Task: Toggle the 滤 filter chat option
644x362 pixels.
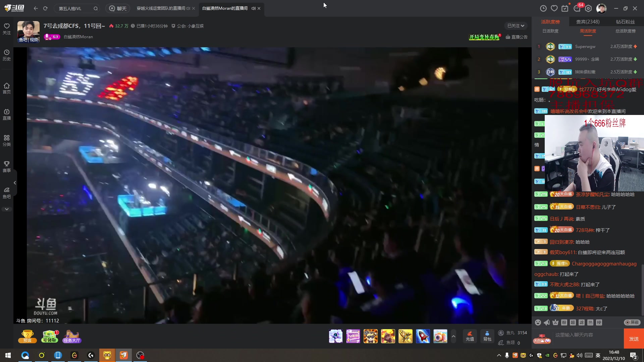Action: pyautogui.click(x=582, y=322)
